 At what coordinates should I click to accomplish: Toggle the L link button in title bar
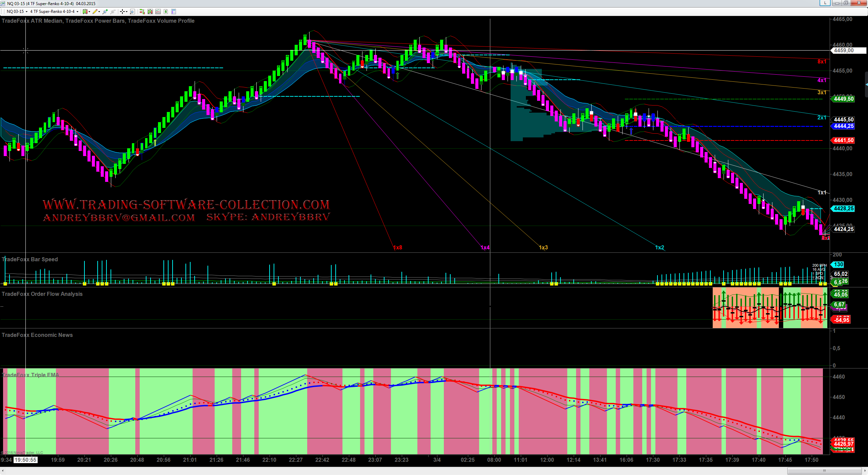(x=825, y=3)
